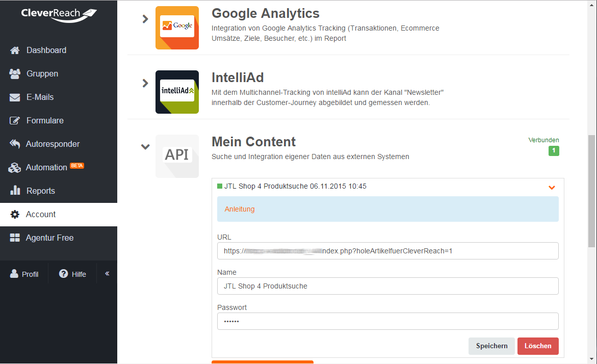Open the Profil link

click(24, 274)
